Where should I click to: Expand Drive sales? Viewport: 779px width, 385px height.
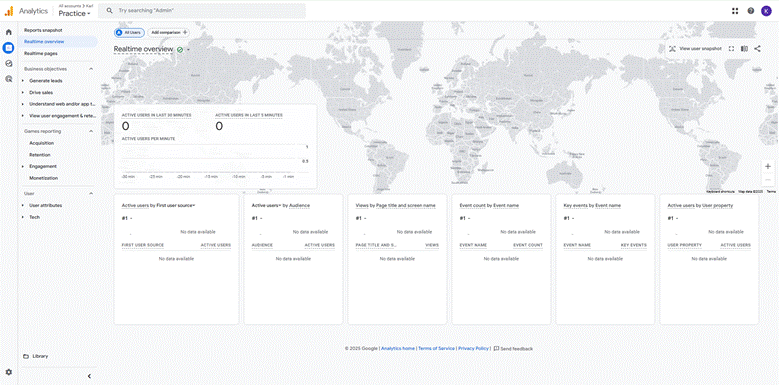(x=23, y=92)
